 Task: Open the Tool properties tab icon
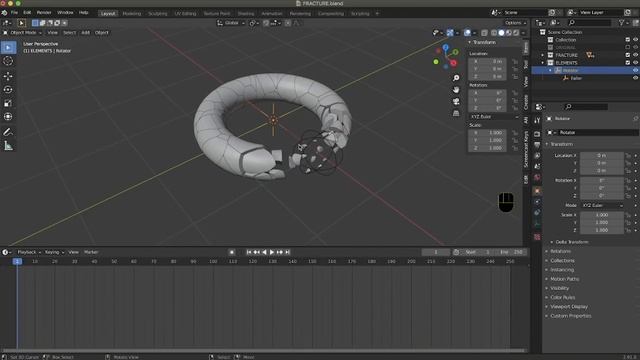pos(537,120)
